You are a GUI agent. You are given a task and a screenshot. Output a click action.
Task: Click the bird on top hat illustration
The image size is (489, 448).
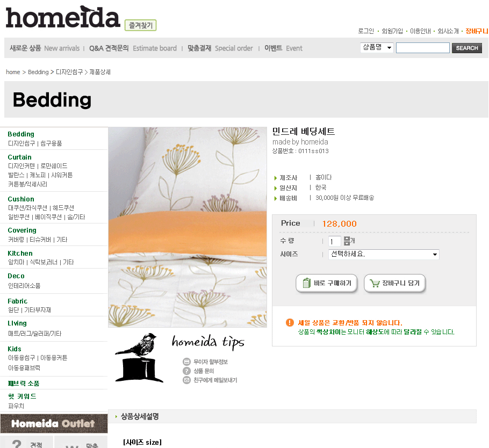click(x=139, y=358)
